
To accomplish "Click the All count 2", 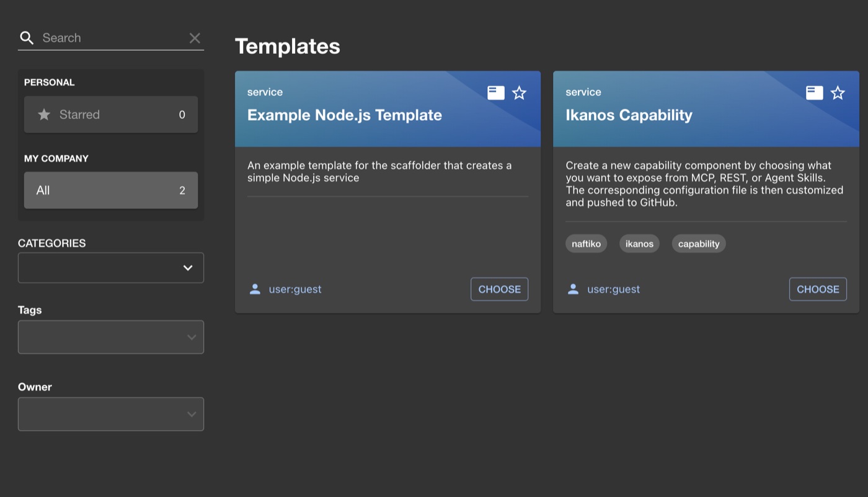I will 182,190.
